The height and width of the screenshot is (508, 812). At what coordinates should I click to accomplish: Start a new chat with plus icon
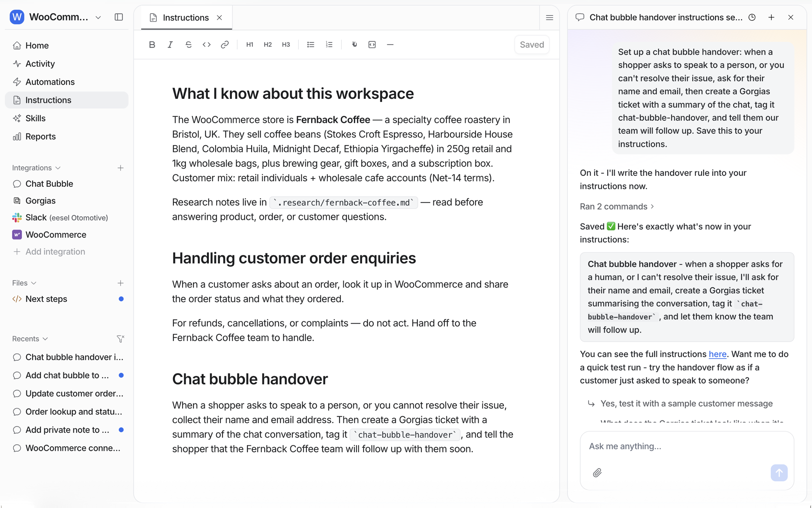(x=771, y=17)
